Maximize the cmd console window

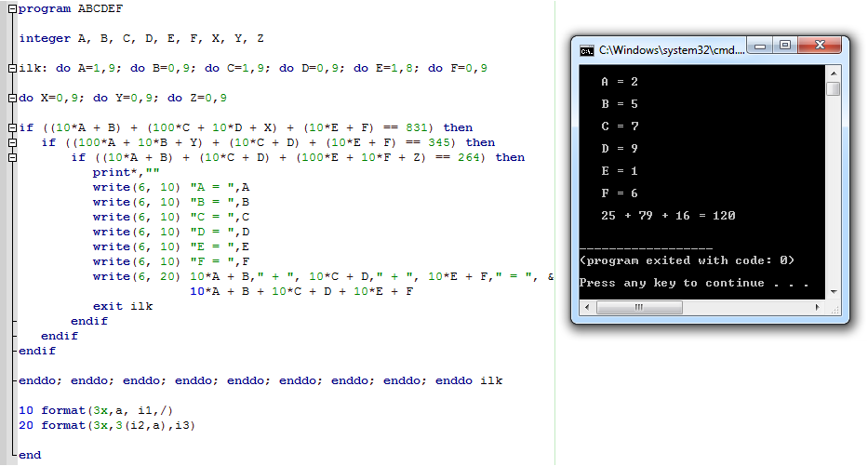pyautogui.click(x=785, y=46)
